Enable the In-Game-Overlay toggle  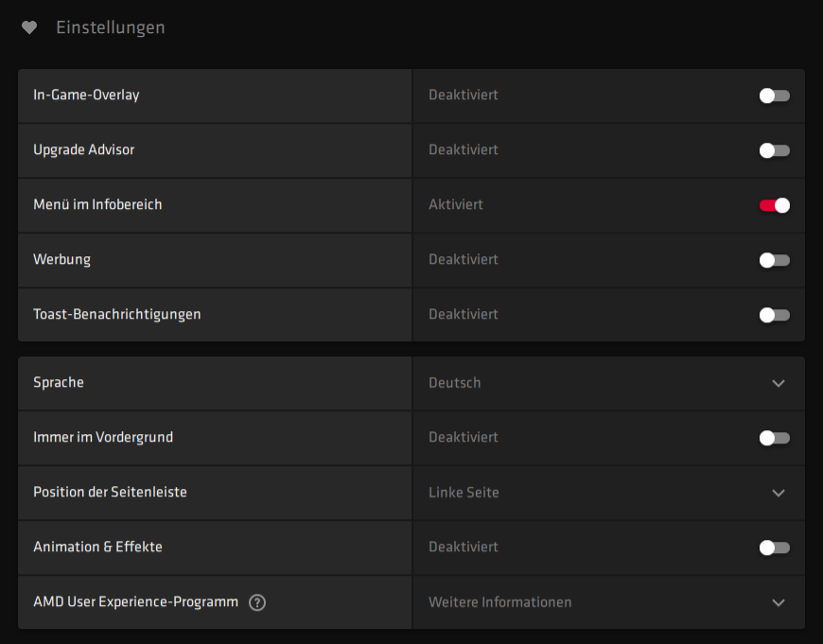coord(773,96)
